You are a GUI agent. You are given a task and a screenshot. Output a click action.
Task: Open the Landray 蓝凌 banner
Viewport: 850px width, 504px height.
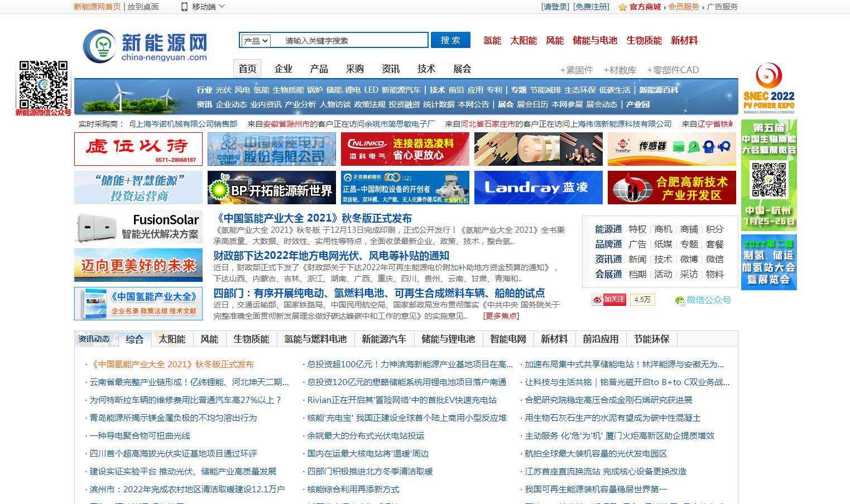(x=539, y=188)
